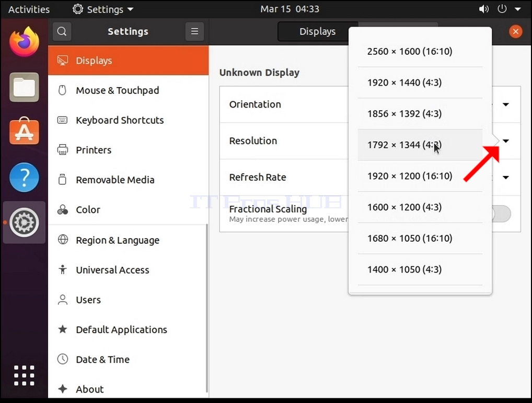Select 1680 × 1050 (16:10) resolution

tap(420, 238)
